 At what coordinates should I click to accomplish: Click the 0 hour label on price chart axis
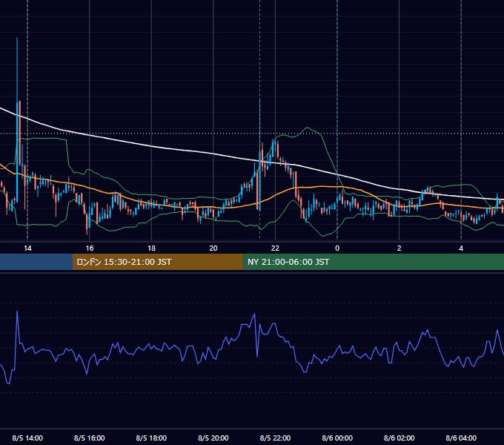click(337, 248)
